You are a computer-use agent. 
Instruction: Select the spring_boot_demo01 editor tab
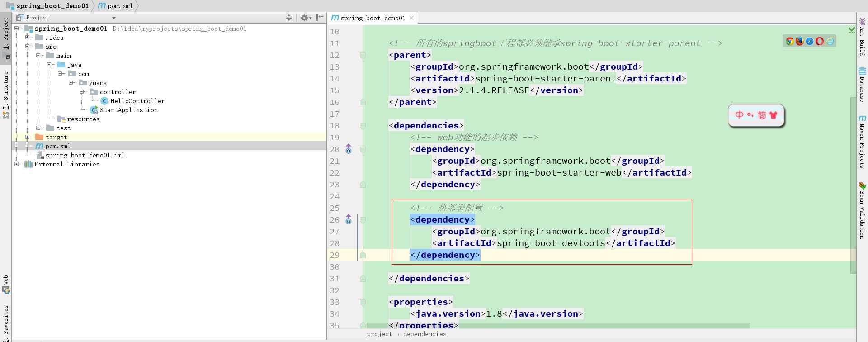click(x=373, y=18)
